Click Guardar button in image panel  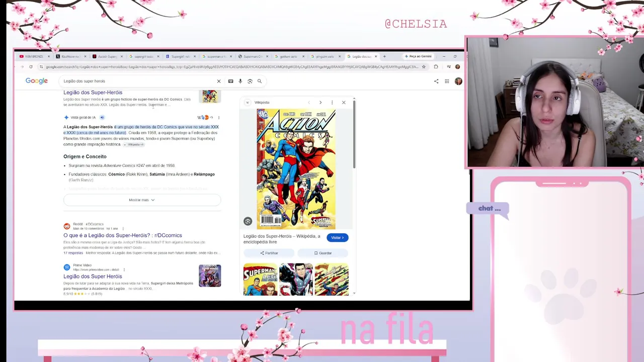(323, 253)
